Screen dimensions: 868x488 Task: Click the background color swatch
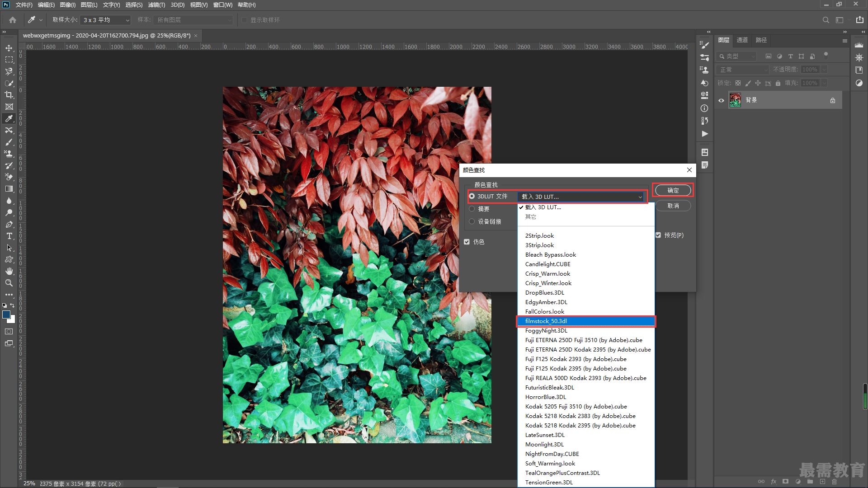coord(13,320)
